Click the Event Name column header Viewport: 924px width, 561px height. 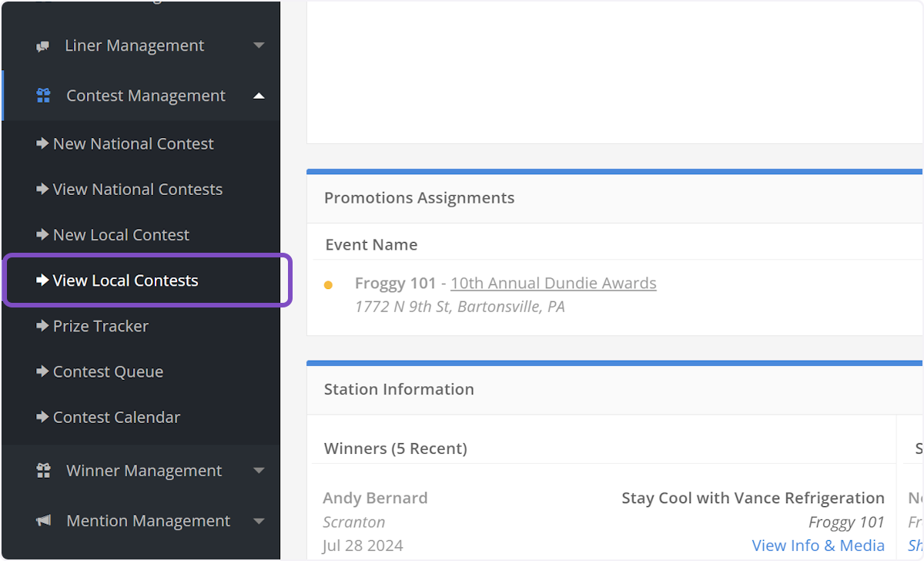tap(371, 244)
